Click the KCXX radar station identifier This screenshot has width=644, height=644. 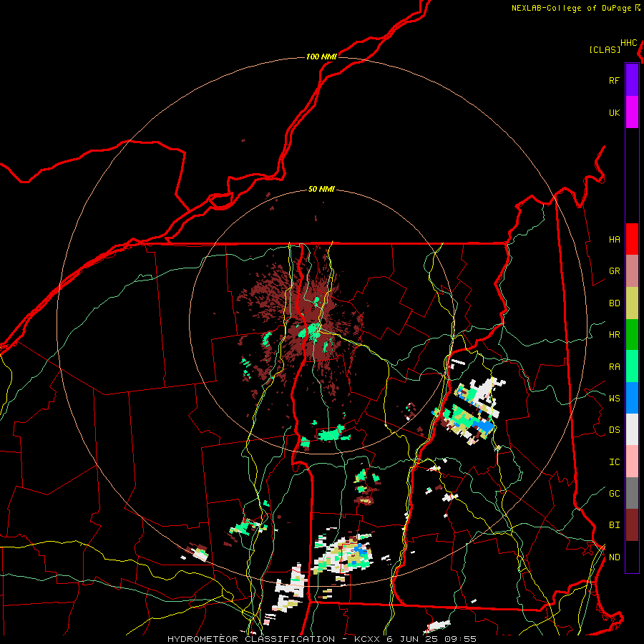pyautogui.click(x=367, y=639)
